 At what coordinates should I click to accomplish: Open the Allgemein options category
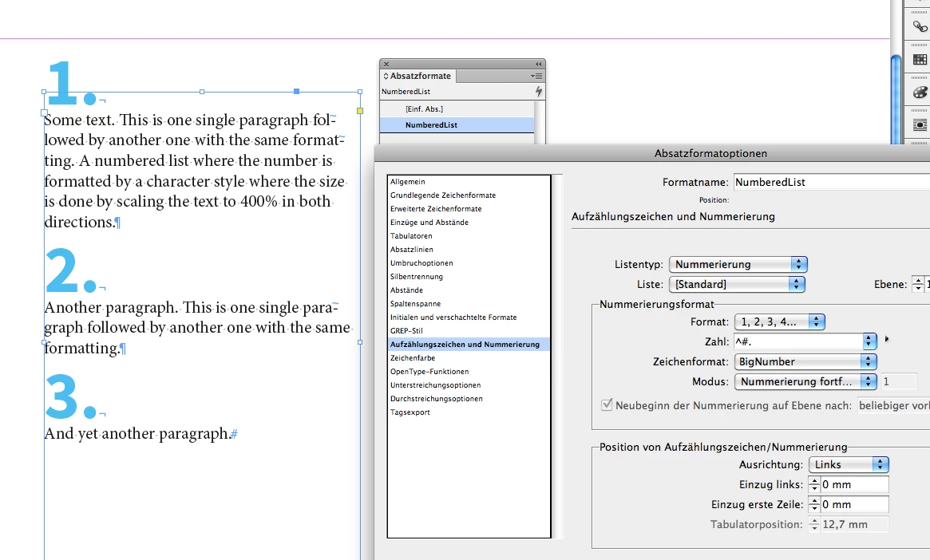(x=469, y=181)
